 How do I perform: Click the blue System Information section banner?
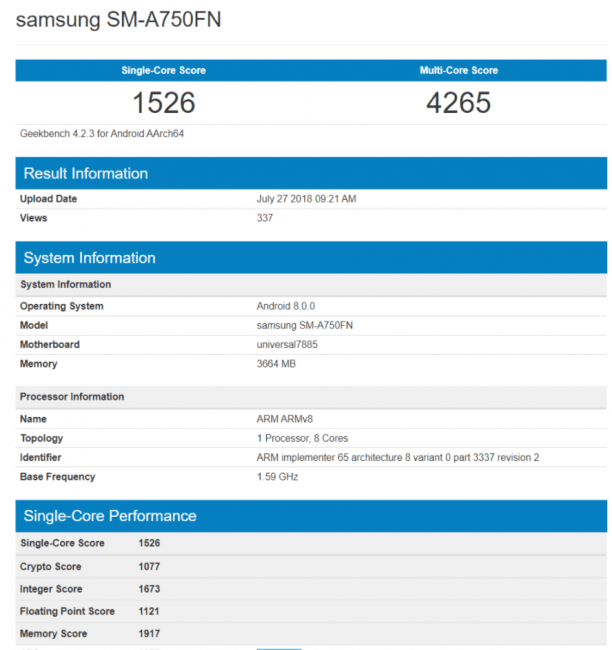[311, 257]
